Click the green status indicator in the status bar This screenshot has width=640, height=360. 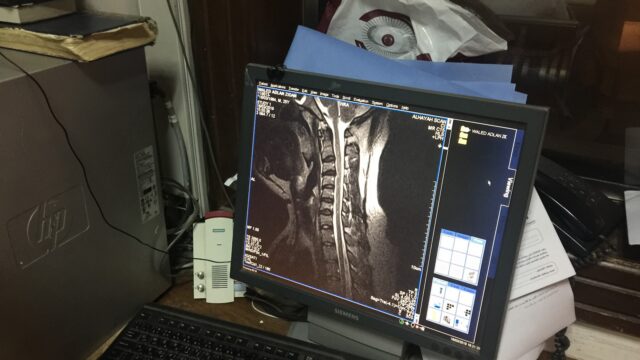coord(401,322)
